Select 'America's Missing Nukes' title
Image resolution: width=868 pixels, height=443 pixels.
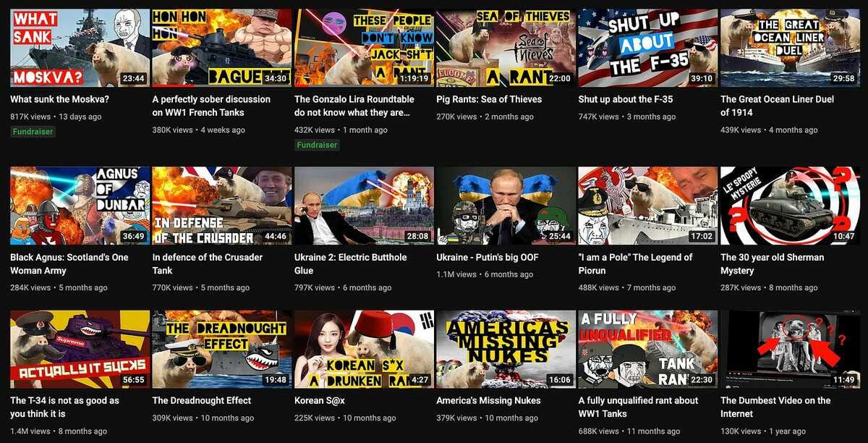coord(488,400)
